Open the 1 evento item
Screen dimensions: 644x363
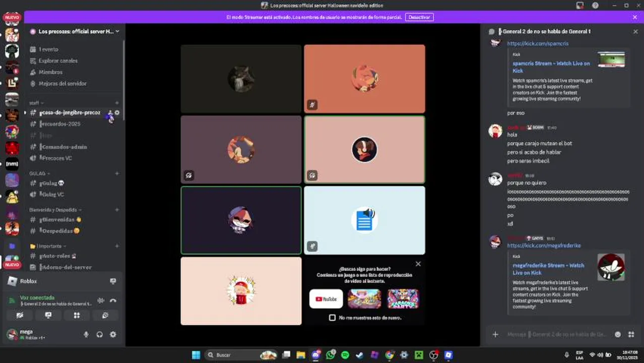(x=49, y=49)
